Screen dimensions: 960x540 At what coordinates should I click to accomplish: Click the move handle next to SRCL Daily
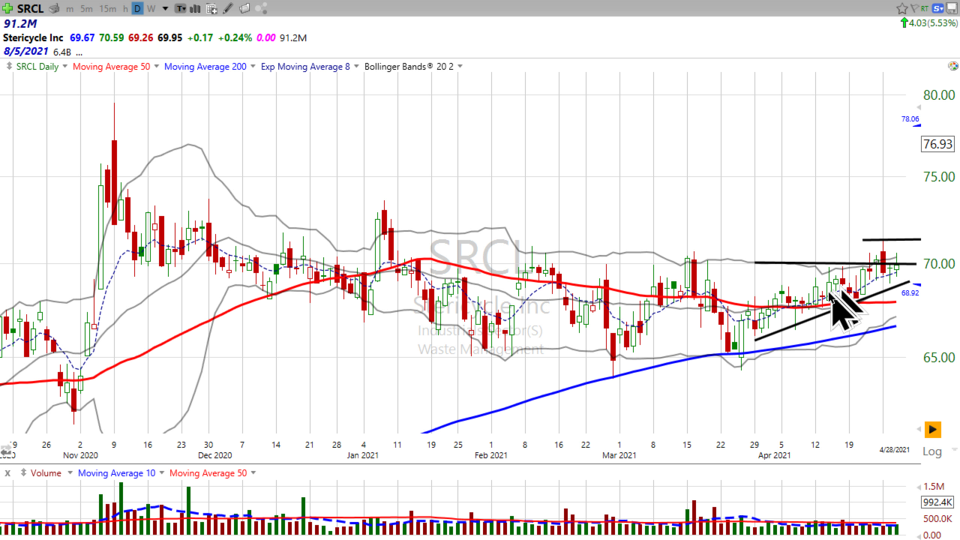(9, 66)
